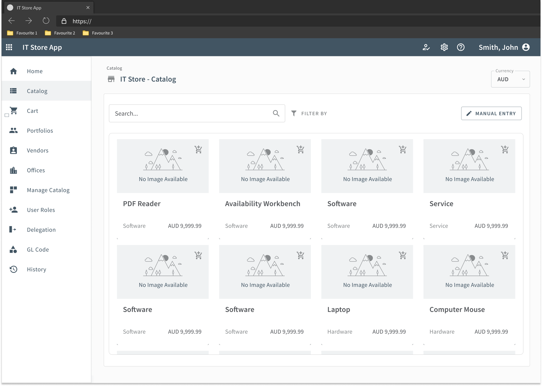
Task: Add PDF Reader to cart
Action: tap(198, 149)
